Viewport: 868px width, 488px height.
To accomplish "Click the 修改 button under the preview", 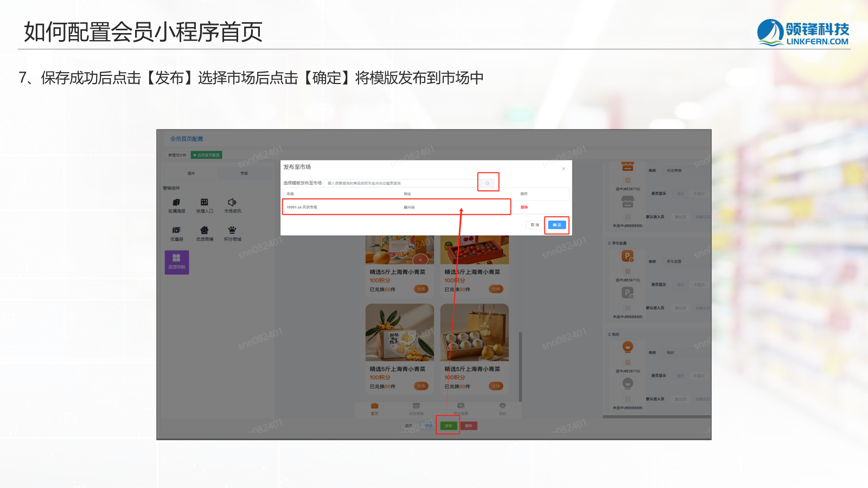I will point(429,426).
